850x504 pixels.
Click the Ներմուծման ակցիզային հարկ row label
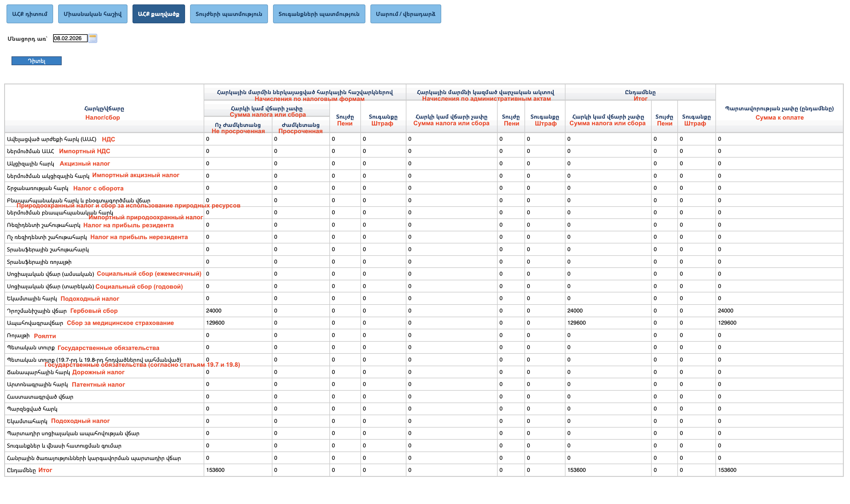(48, 176)
